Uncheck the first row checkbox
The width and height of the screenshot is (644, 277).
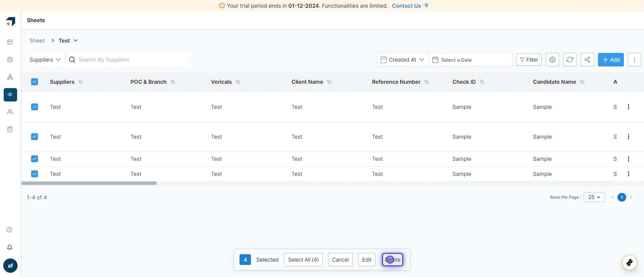click(35, 107)
